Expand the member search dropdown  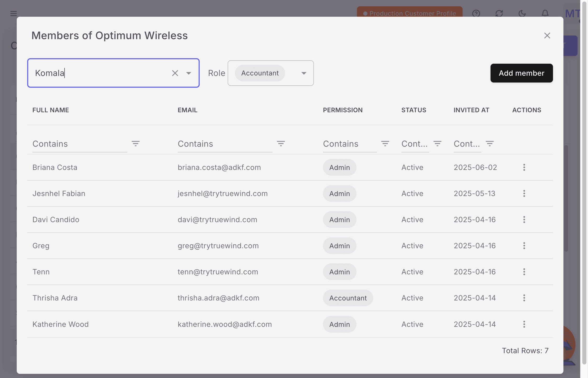[189, 73]
